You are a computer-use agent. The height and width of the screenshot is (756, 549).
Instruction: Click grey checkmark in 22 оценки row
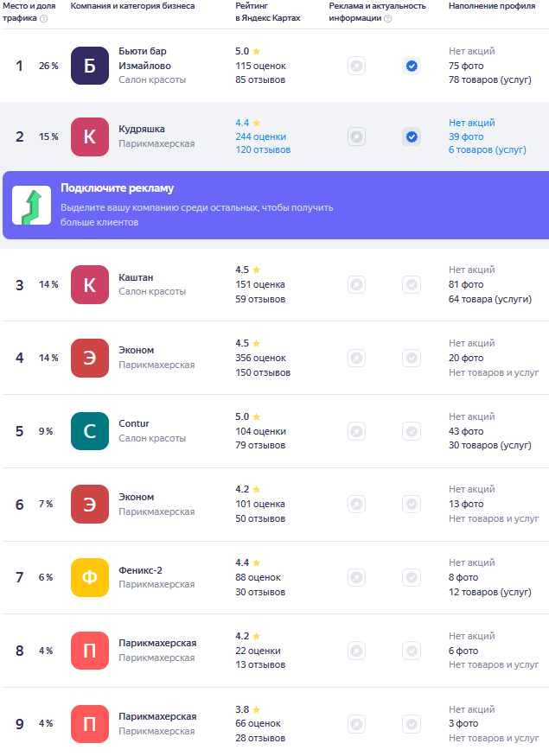(x=412, y=651)
